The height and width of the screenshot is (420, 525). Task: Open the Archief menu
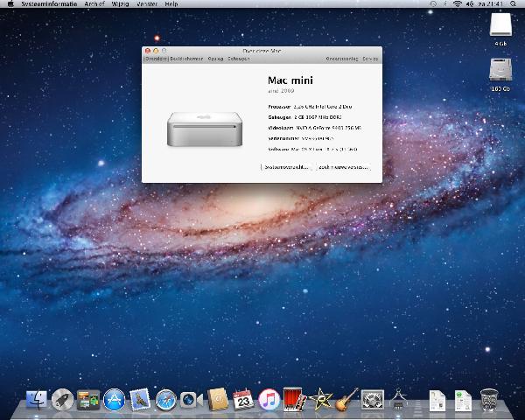(94, 3)
